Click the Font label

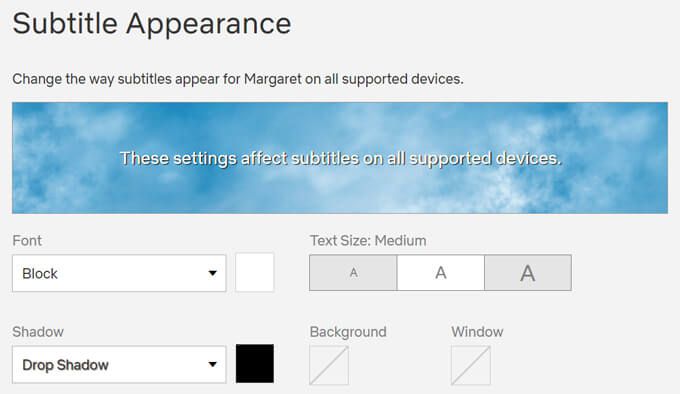[27, 241]
